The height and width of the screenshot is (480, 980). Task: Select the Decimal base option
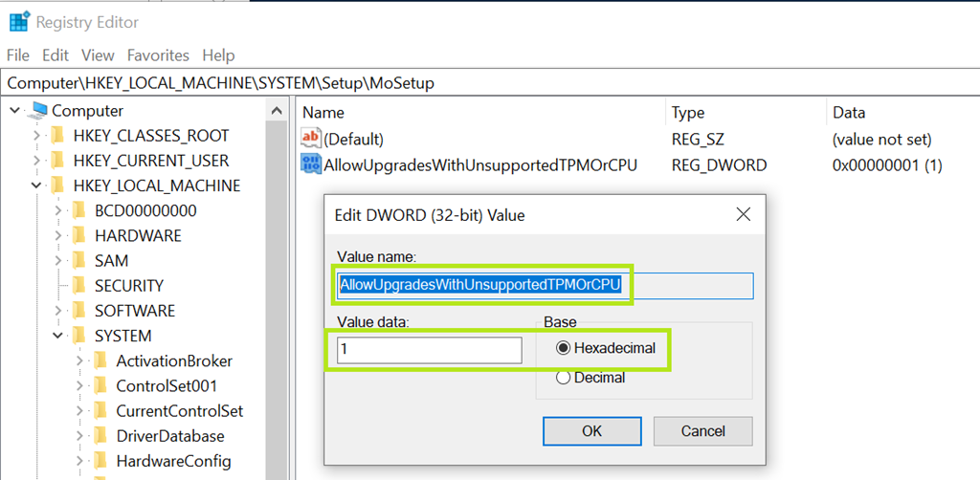coord(563,378)
